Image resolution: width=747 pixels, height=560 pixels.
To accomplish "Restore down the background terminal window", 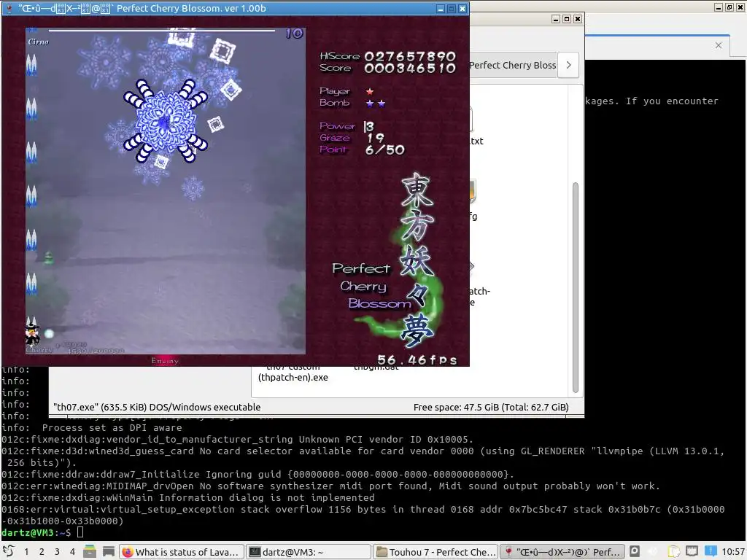I will [x=729, y=7].
